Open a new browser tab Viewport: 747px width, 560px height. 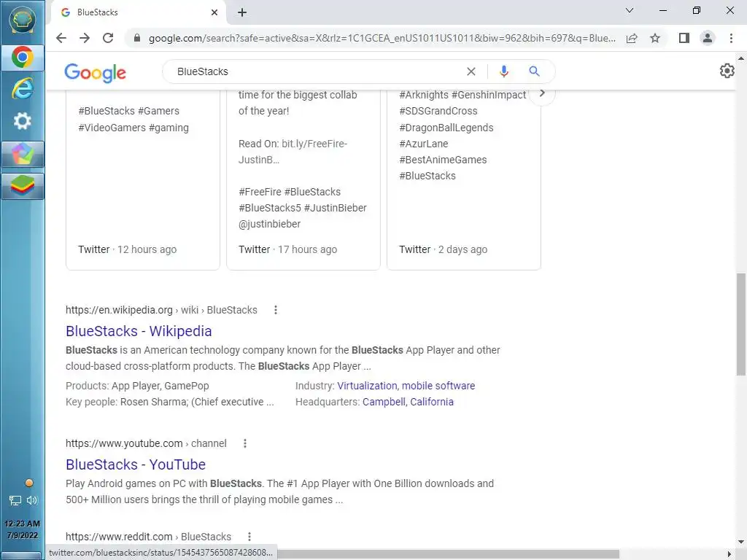tap(242, 12)
